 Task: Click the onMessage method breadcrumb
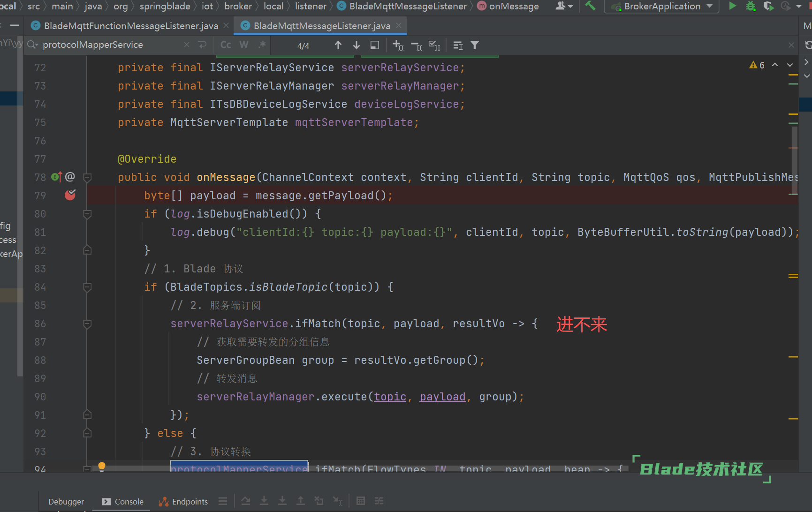(508, 6)
